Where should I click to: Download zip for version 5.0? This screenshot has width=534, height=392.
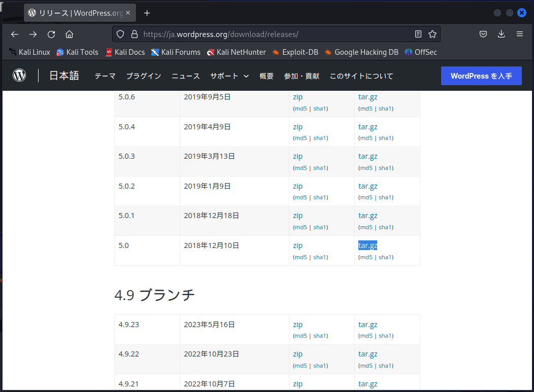tap(297, 245)
